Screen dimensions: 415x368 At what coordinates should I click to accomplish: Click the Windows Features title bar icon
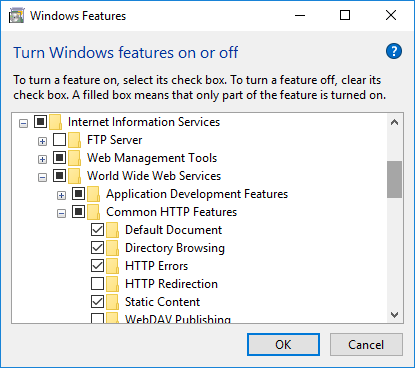(x=17, y=16)
